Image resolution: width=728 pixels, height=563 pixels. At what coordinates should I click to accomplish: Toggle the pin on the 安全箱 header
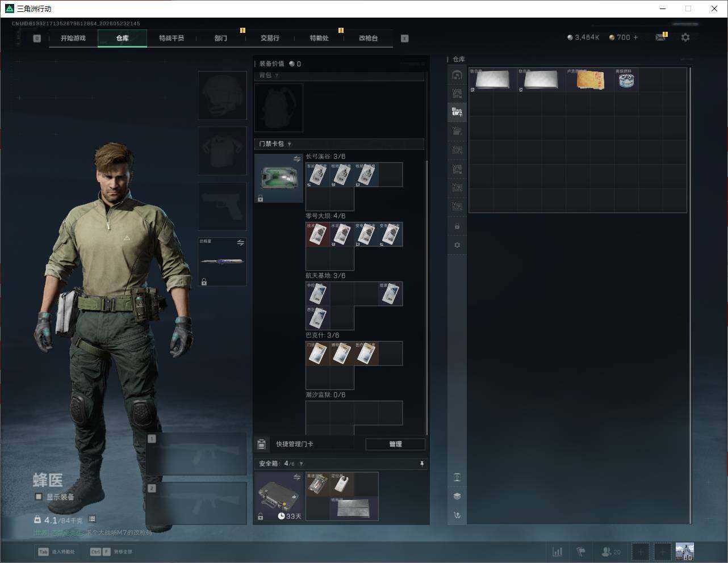[x=421, y=464]
